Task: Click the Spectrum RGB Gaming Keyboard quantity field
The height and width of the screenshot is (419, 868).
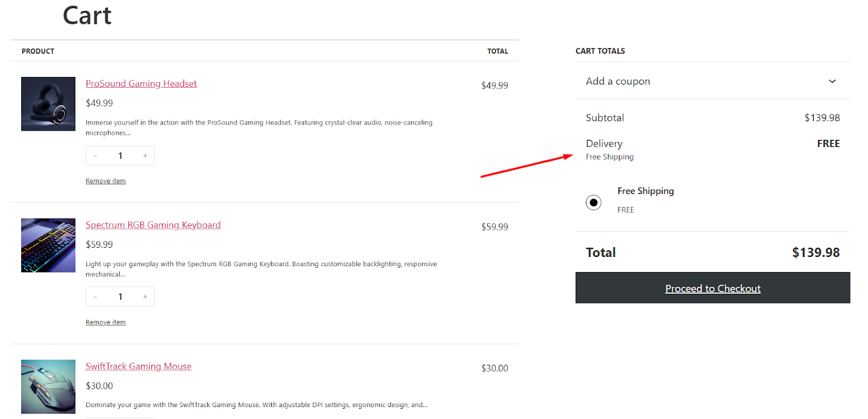Action: (x=120, y=296)
